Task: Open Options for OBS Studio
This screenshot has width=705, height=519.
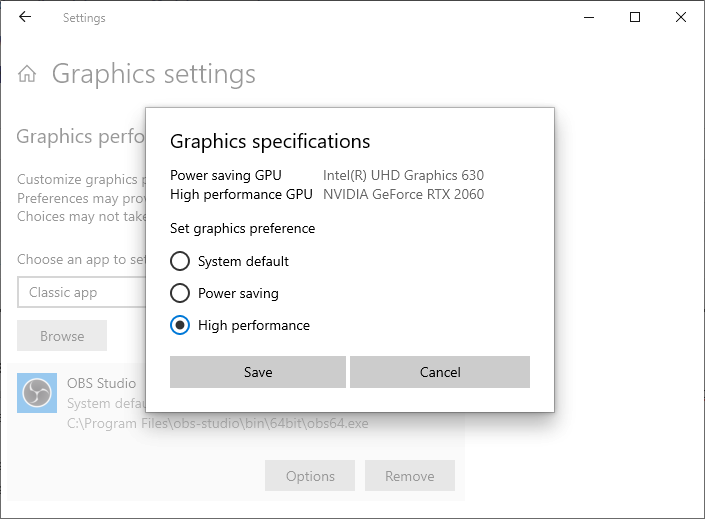Action: (x=310, y=476)
